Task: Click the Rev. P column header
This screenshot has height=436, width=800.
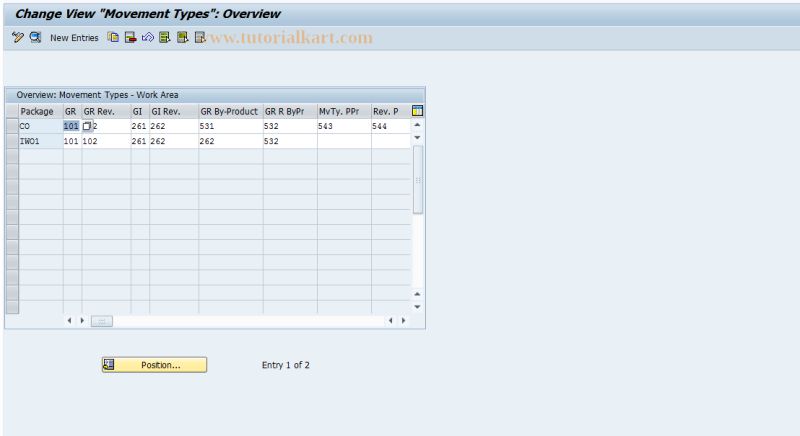Action: tap(391, 111)
